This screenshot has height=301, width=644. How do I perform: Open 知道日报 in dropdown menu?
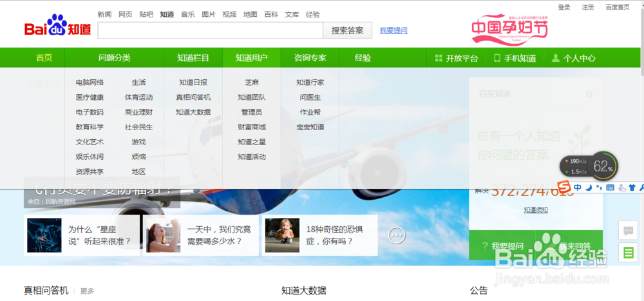pos(193,83)
